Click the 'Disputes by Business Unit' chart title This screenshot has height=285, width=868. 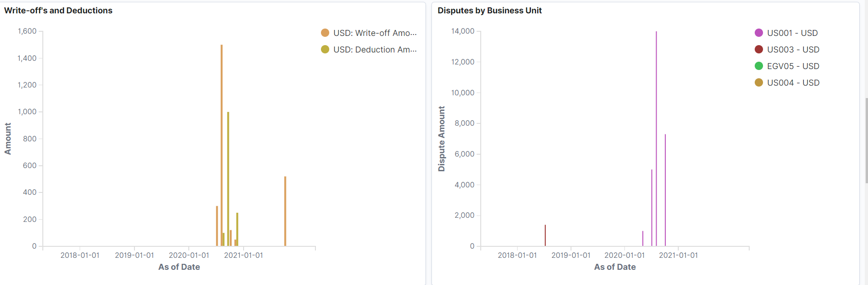[489, 11]
